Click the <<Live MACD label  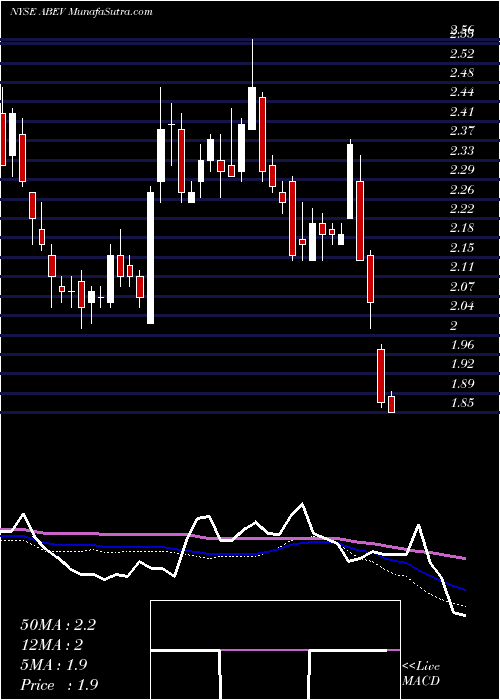[x=421, y=674]
